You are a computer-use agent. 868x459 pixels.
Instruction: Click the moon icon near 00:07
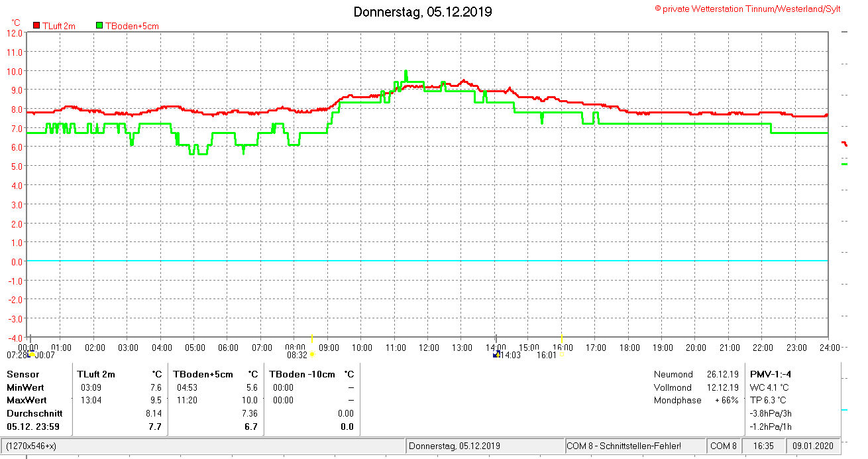click(x=31, y=355)
